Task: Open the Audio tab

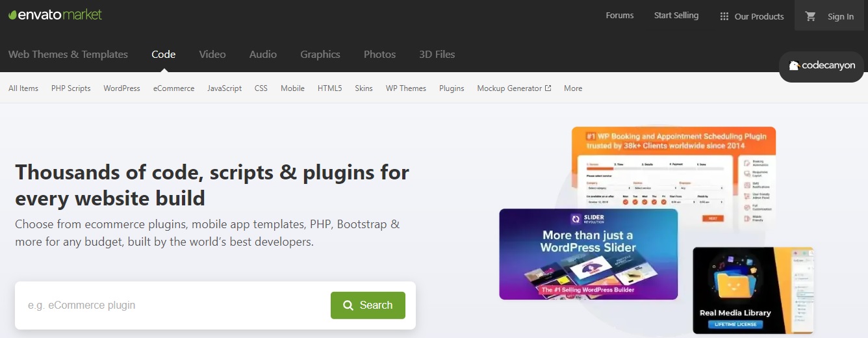Action: pyautogui.click(x=263, y=54)
